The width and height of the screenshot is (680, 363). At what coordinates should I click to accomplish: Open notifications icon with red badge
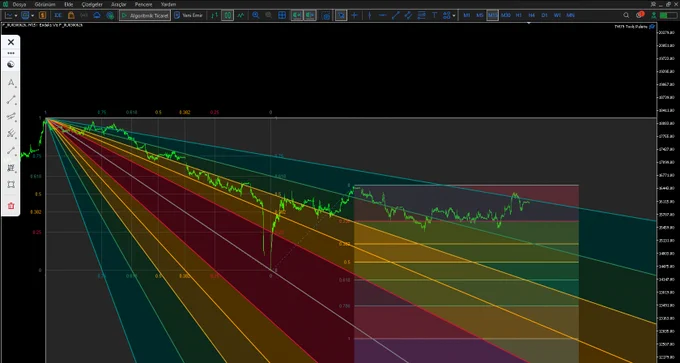click(x=640, y=15)
